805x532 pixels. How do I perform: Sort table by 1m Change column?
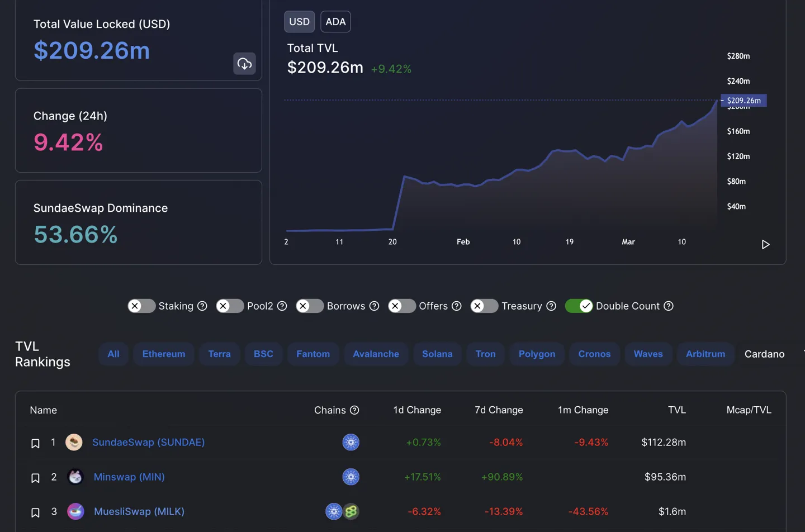[583, 410]
